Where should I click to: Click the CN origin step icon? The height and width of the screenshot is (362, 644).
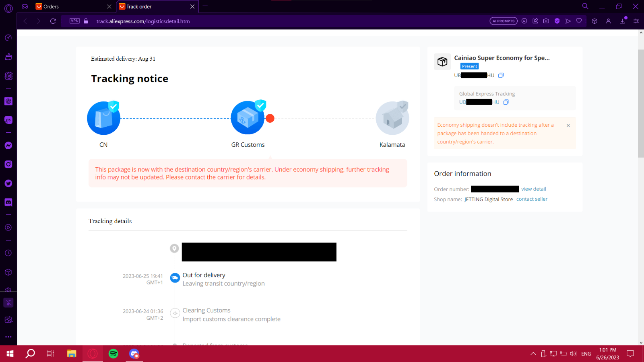[103, 118]
